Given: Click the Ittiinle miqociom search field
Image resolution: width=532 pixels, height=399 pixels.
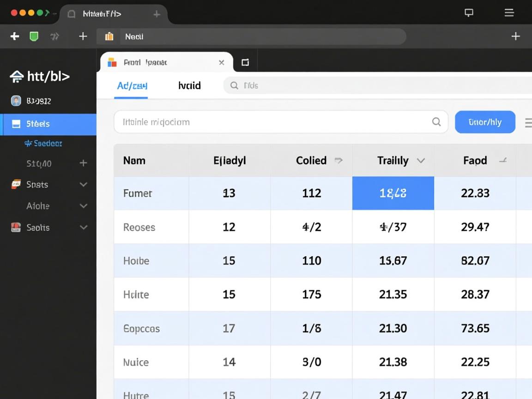Looking at the screenshot, I should [x=272, y=122].
